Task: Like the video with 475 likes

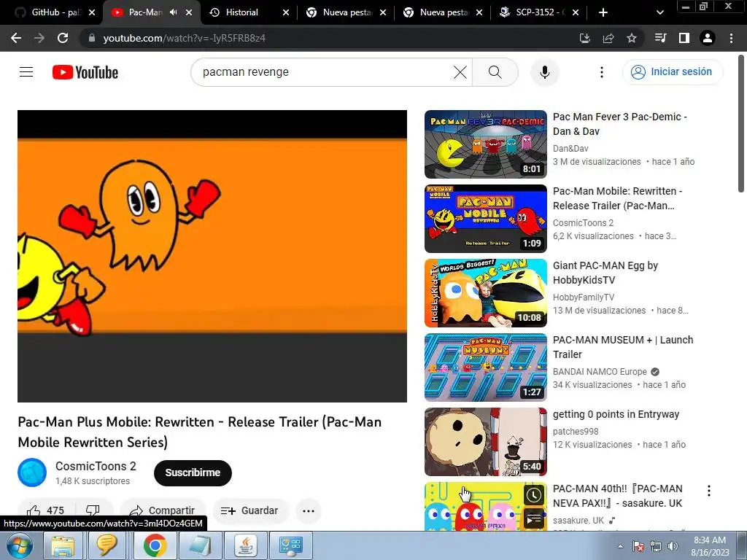Action: (x=47, y=510)
